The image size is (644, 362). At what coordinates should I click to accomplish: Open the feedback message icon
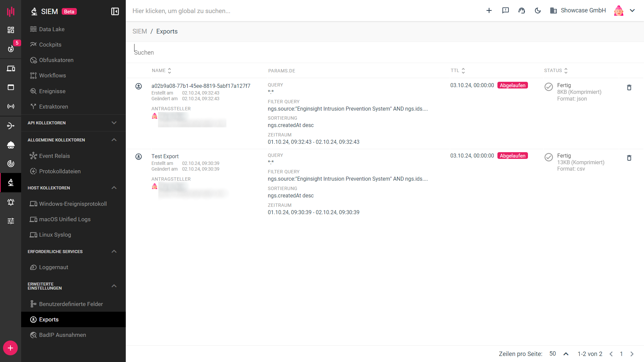pos(505,10)
